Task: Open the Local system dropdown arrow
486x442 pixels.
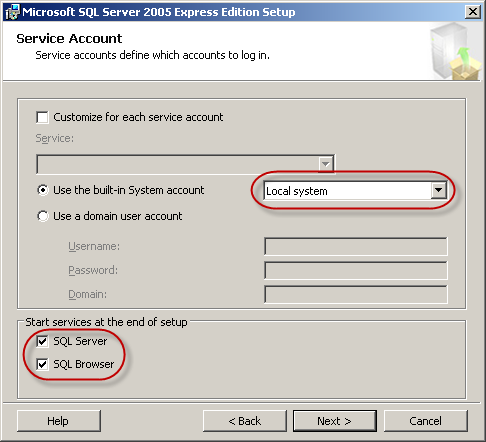Action: 438,191
